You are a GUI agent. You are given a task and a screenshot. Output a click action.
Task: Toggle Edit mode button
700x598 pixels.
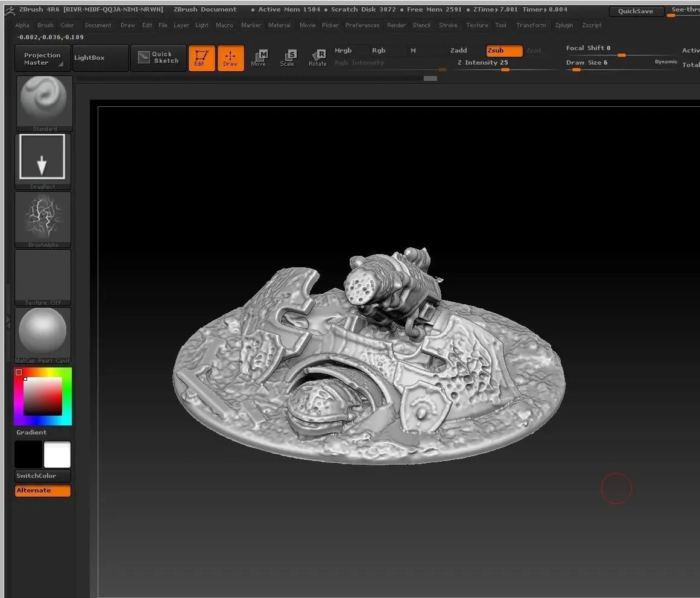tap(201, 58)
